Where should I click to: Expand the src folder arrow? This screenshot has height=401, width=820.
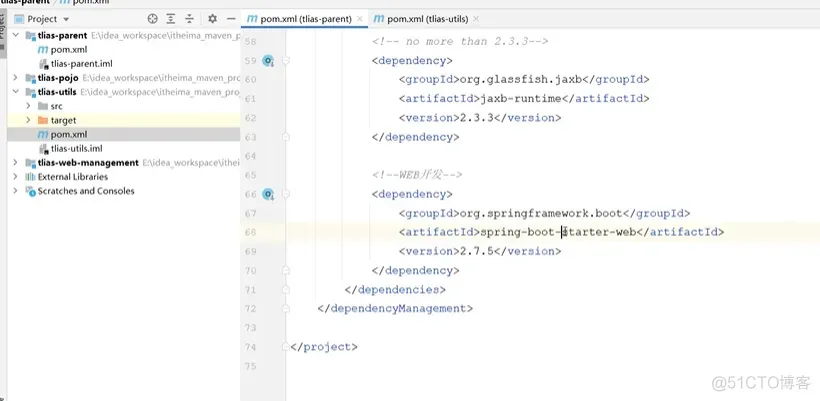point(28,106)
